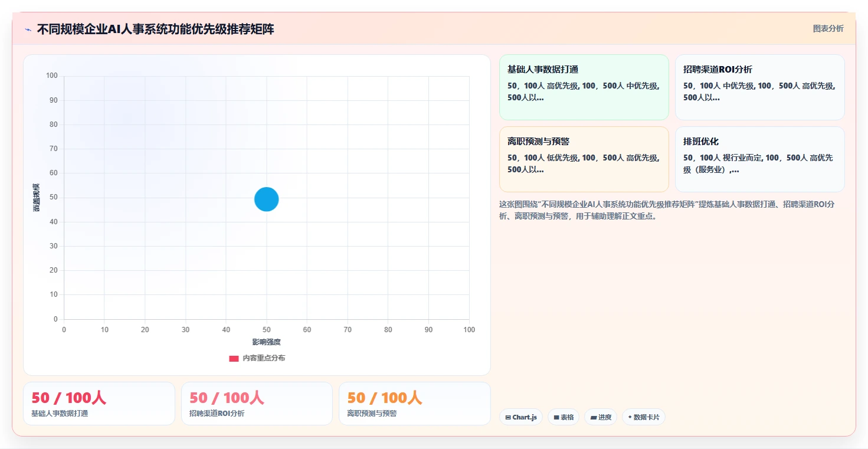Click the 图表分析 label in the header
868x449 pixels.
(828, 28)
